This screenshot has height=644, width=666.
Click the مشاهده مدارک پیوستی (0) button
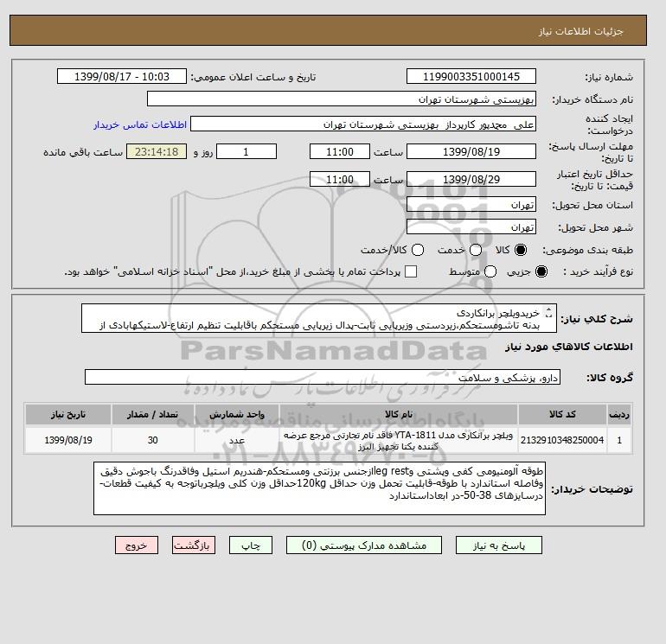[x=364, y=545]
